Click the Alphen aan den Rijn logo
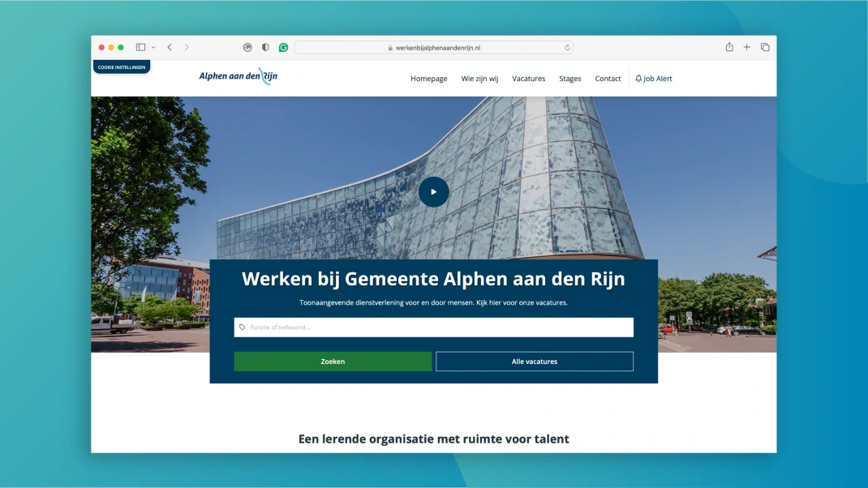This screenshot has width=868, height=488. [x=238, y=76]
